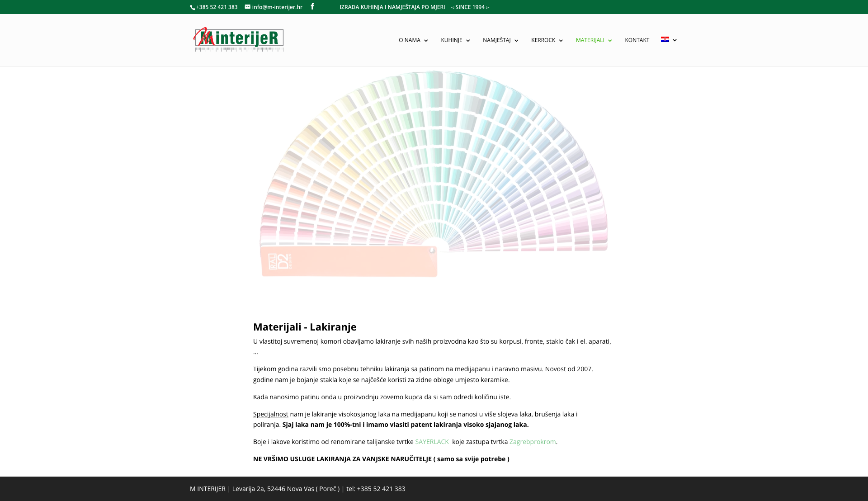The image size is (868, 501).
Task: Expand the language selector arrow
Action: (675, 40)
